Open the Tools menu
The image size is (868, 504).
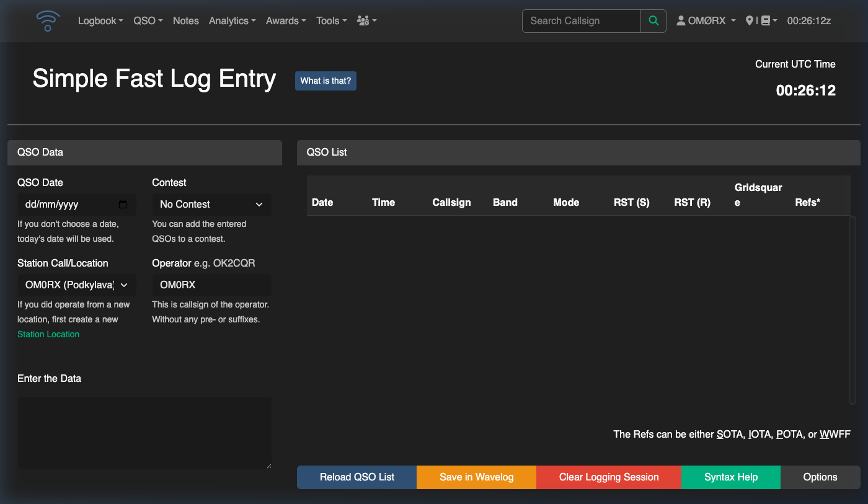point(331,20)
